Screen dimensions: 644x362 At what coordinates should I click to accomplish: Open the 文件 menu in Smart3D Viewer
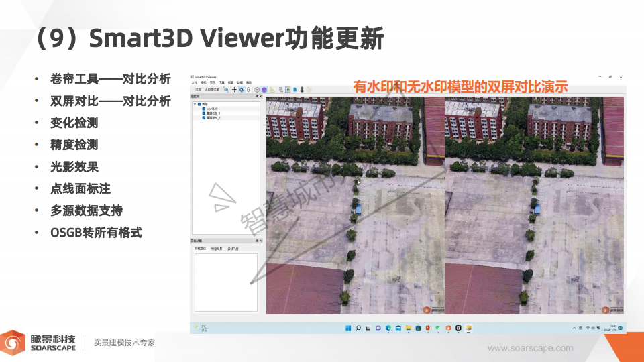(195, 82)
